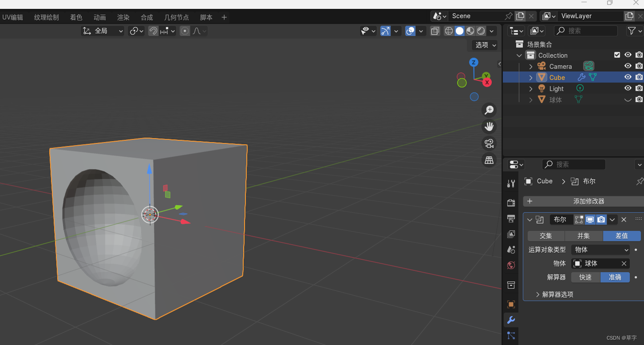Open the zoom view magnifier tool
Screen dimensions: 644x345
click(x=489, y=110)
